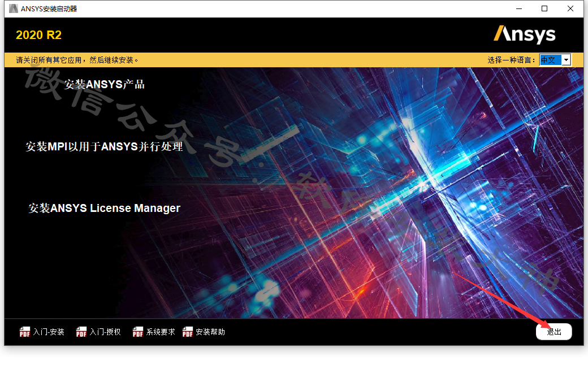This screenshot has height=373, width=588.
Task: Open the 入门-安装 PDF icon
Action: pos(25,332)
